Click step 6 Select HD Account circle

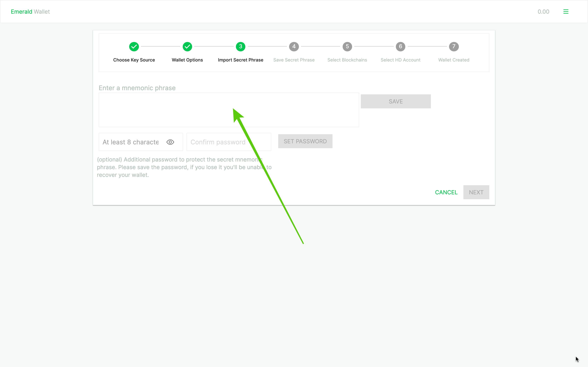[x=400, y=47]
